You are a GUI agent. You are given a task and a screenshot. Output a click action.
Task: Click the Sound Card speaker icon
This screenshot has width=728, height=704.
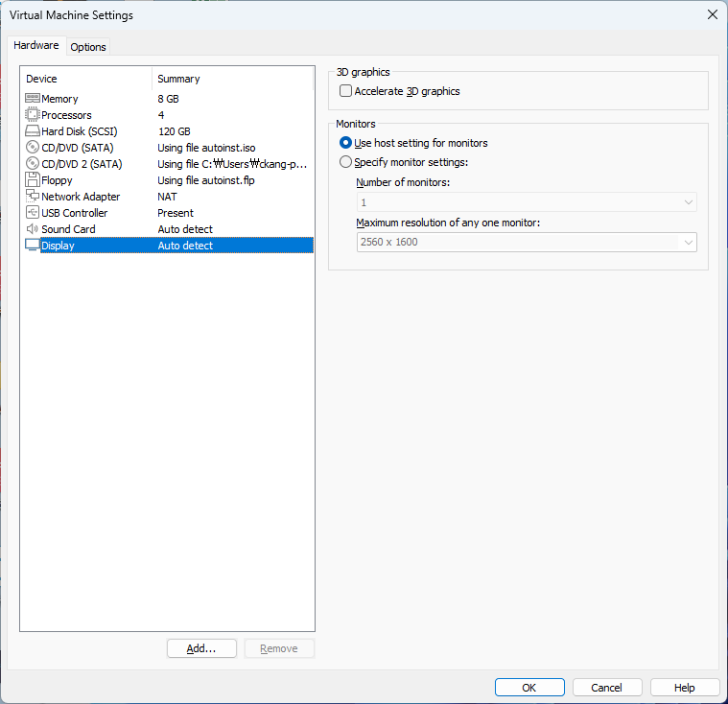tap(32, 228)
